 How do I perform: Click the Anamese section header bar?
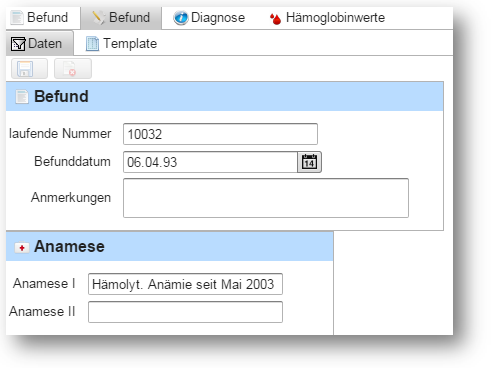[x=169, y=247]
